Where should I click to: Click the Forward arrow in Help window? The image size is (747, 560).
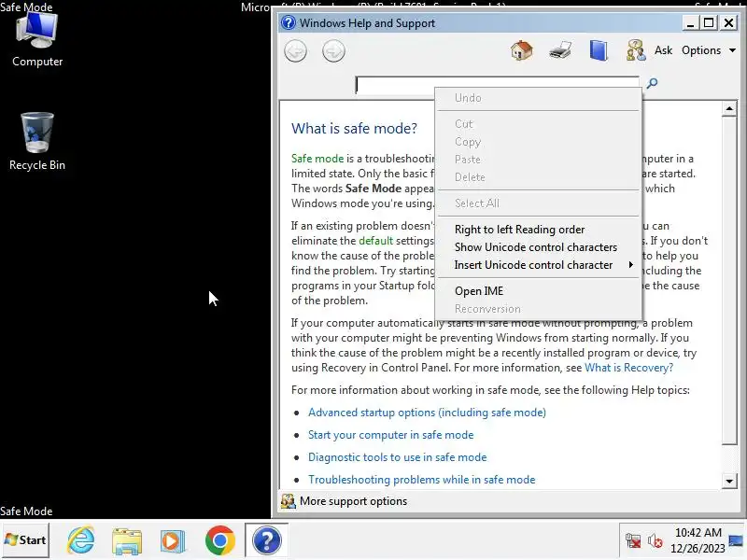coord(333,51)
